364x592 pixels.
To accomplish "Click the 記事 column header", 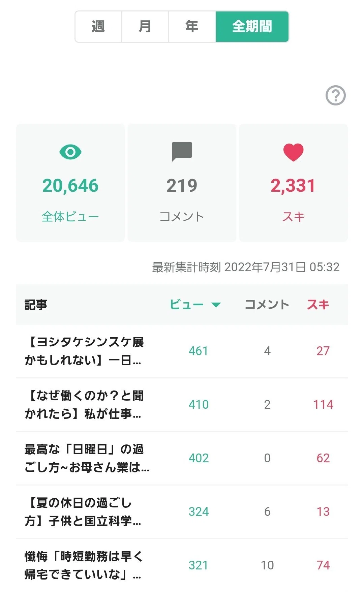I will tap(36, 305).
